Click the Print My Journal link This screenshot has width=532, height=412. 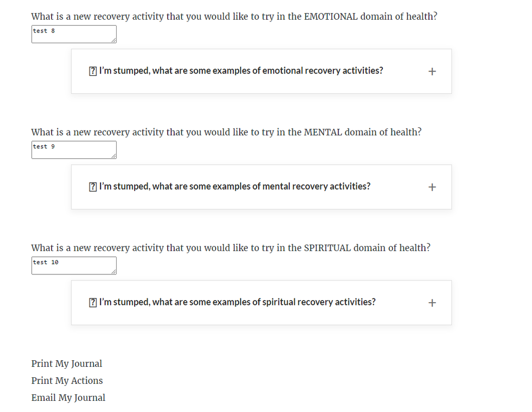point(67,363)
